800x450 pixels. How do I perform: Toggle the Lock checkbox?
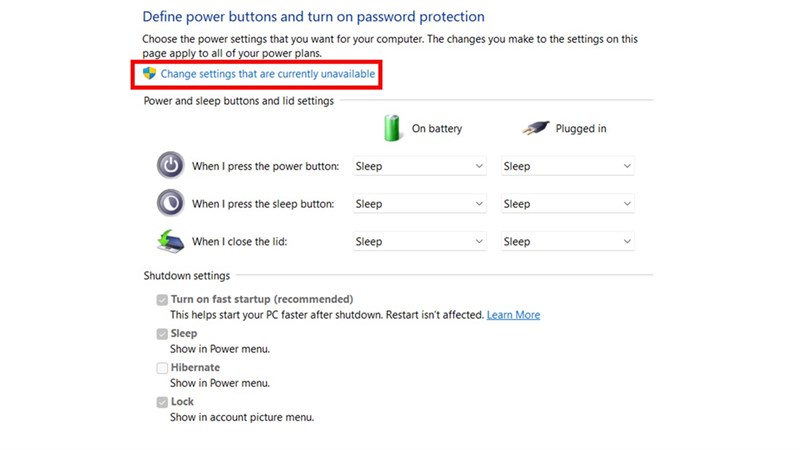[x=162, y=402]
